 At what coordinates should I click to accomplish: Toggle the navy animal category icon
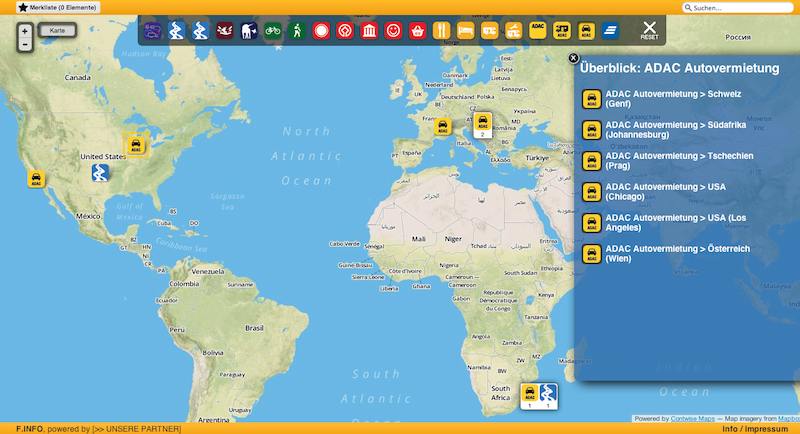(248, 31)
